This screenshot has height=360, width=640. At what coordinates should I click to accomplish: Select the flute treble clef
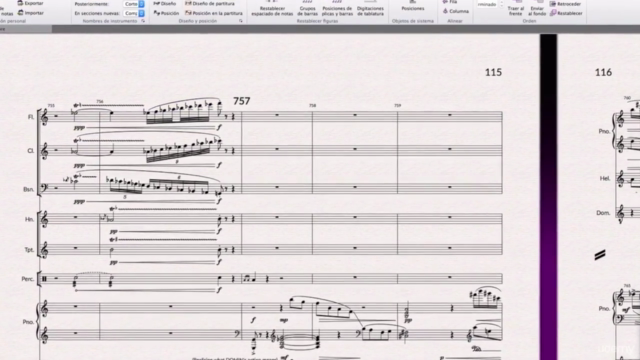44,117
